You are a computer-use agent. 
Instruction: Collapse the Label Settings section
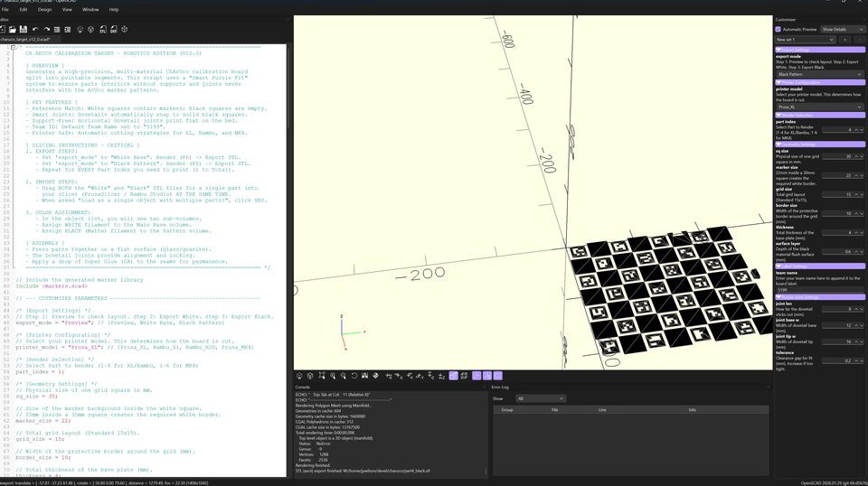pyautogui.click(x=820, y=266)
